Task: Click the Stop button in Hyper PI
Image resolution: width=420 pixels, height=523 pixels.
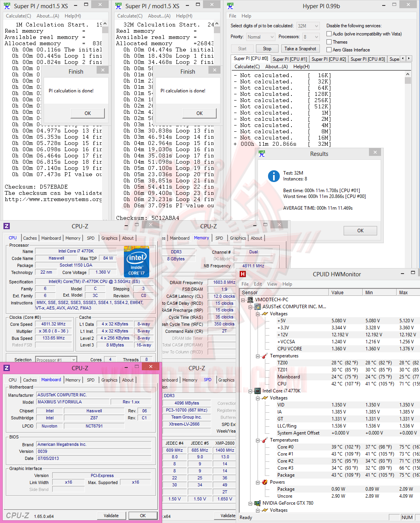Action: tap(267, 49)
